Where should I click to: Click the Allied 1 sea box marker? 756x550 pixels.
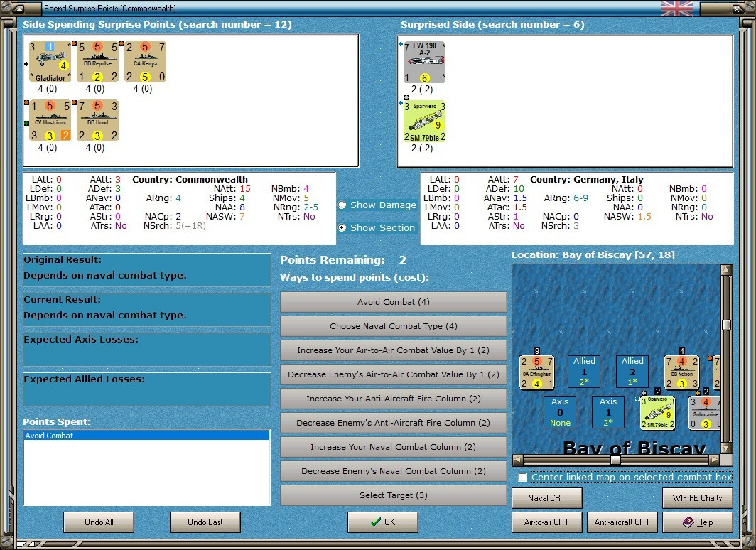584,372
